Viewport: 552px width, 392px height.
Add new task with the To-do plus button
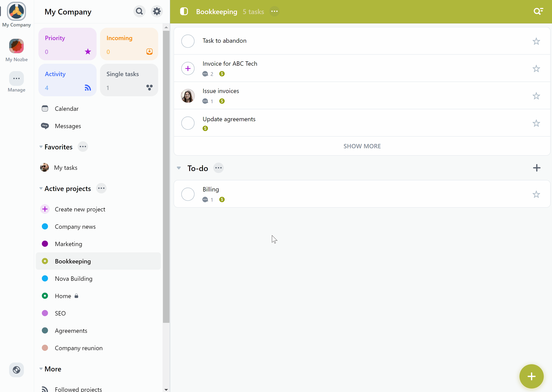(537, 168)
